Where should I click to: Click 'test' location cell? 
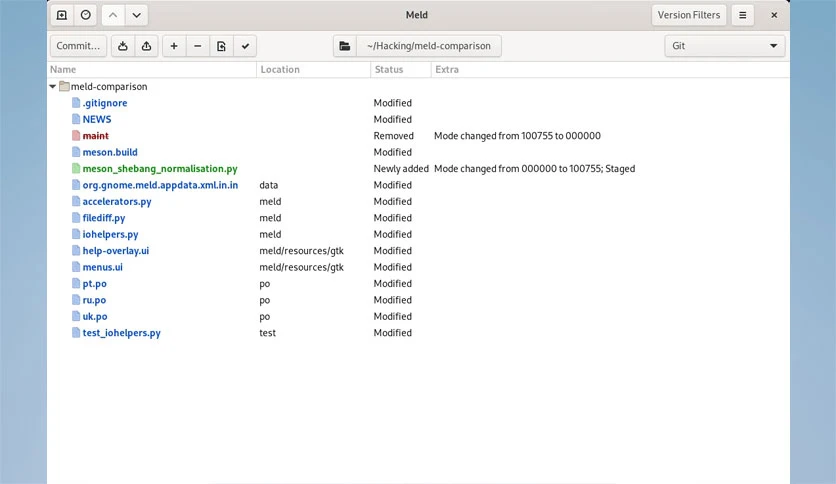coord(268,333)
